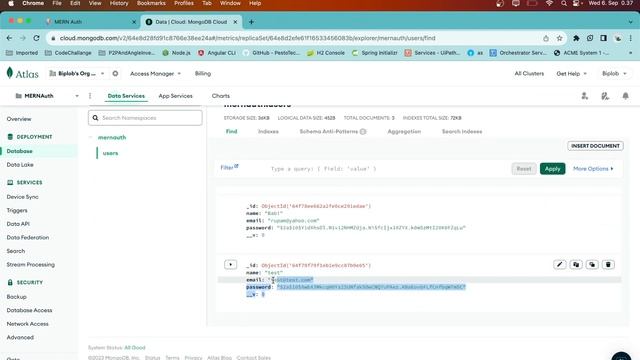The height and width of the screenshot is (360, 640).
Task: Open macOS Spotlight search
Action: point(564,3)
